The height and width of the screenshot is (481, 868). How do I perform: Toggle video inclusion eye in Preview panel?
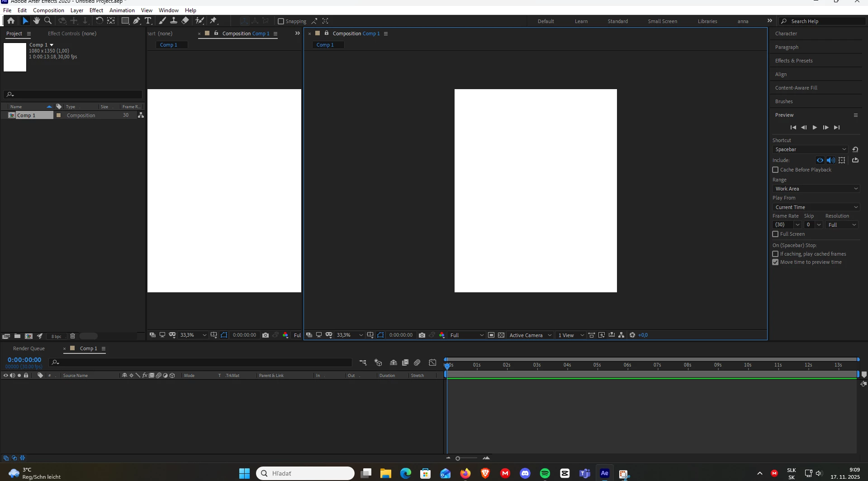820,160
